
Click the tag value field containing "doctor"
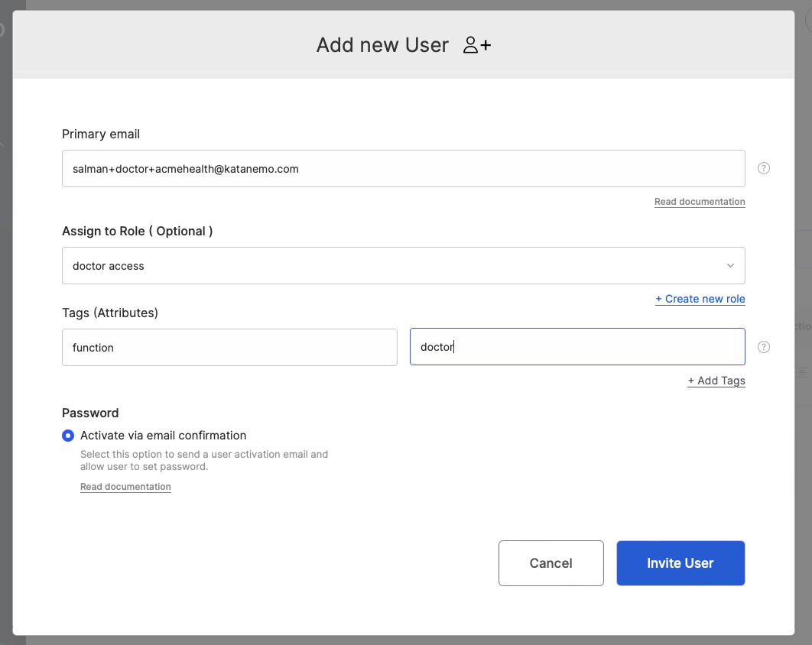(577, 348)
